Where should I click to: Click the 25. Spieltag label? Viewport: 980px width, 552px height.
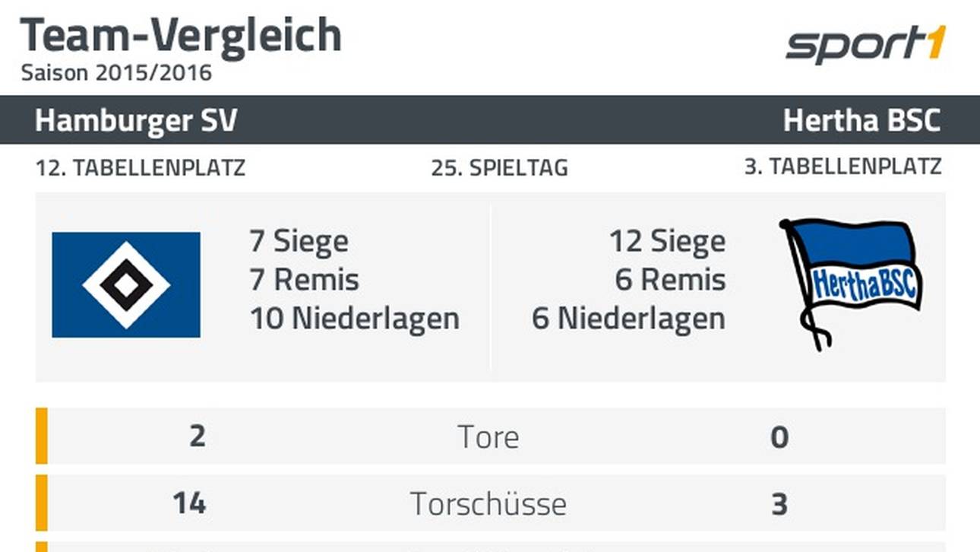click(x=499, y=168)
